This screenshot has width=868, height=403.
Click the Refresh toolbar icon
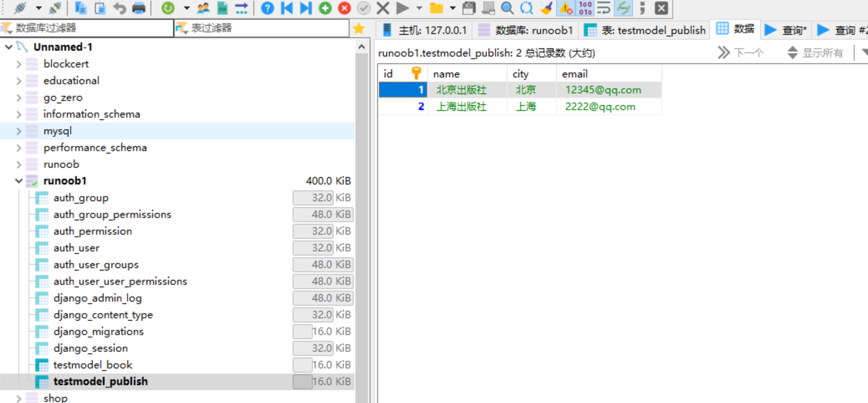168,8
